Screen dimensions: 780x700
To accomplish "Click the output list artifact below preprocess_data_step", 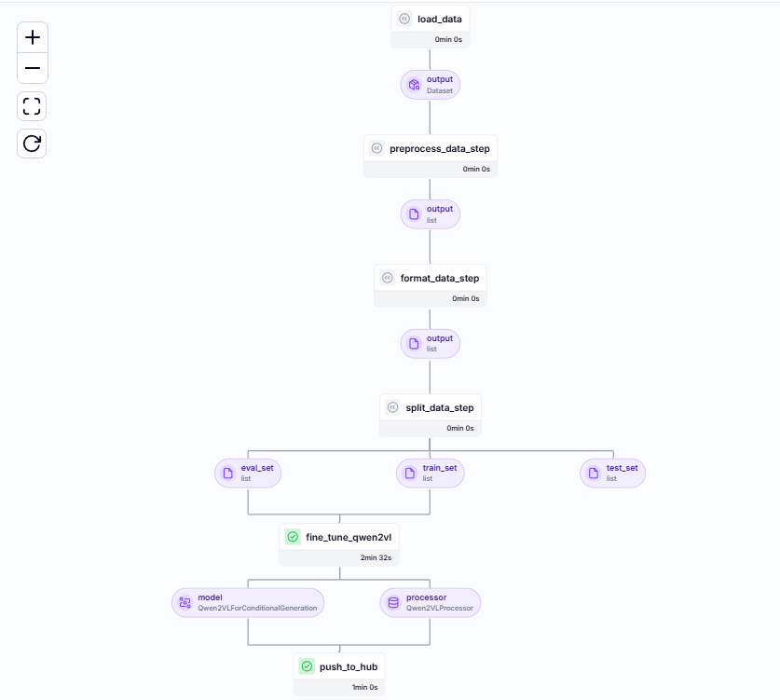I will point(431,214).
